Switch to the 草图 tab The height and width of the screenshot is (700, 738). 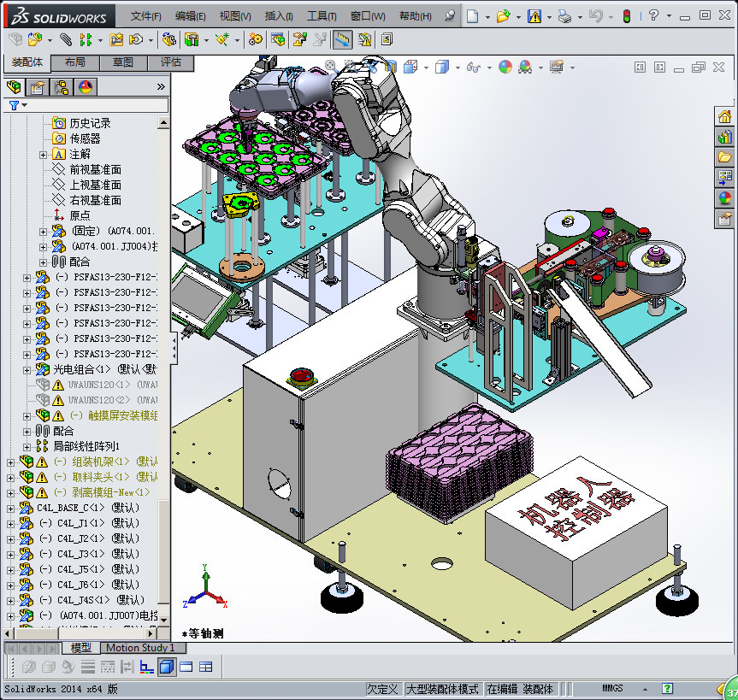(x=123, y=62)
